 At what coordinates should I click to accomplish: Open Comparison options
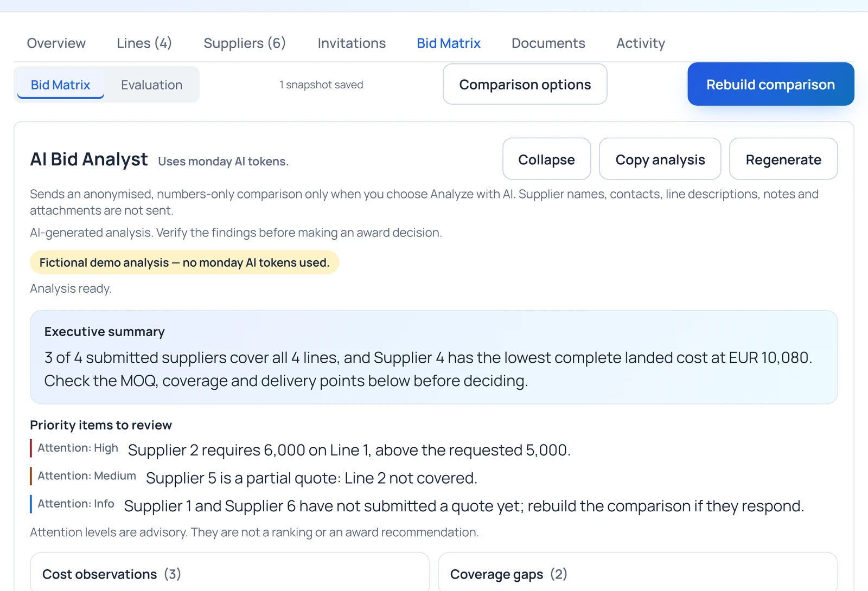point(525,84)
